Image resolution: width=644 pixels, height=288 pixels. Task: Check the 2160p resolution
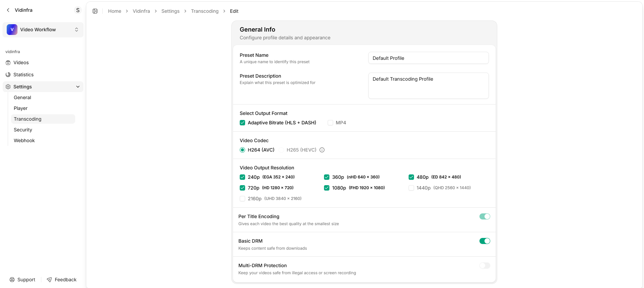242,199
